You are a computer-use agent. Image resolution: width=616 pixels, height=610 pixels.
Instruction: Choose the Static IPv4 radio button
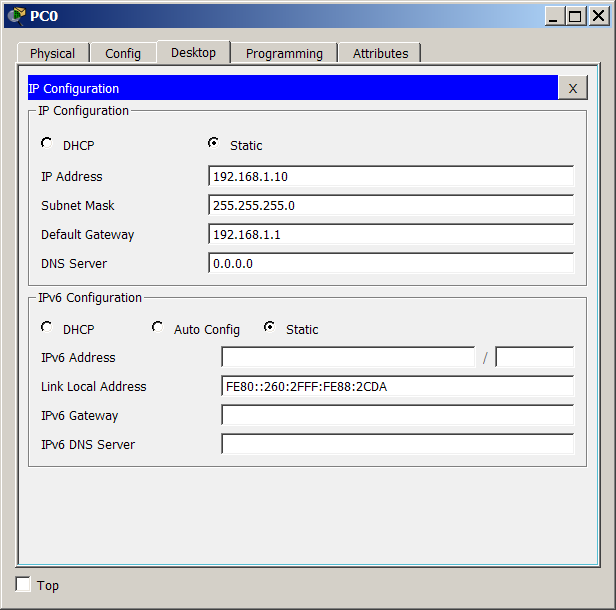(214, 144)
